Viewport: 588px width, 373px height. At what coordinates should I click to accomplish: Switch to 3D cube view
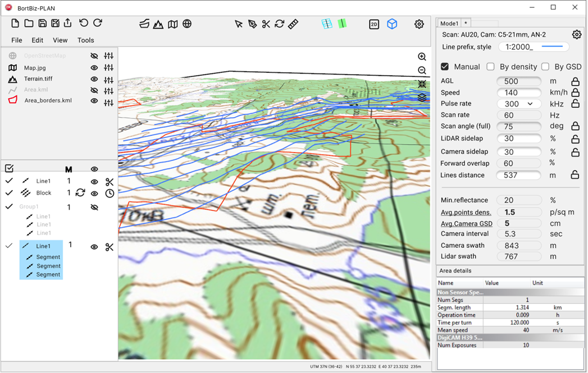point(392,24)
